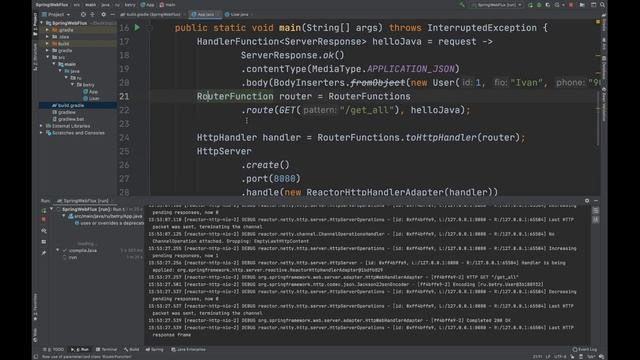
Task: Click the layout icon in Run panel sidebar
Action: tap(44, 242)
